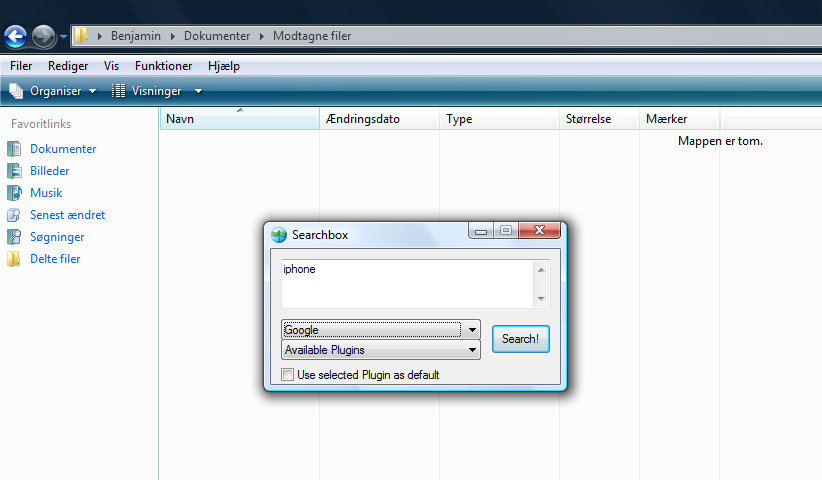Select Benjamin in the address path

[x=136, y=36]
